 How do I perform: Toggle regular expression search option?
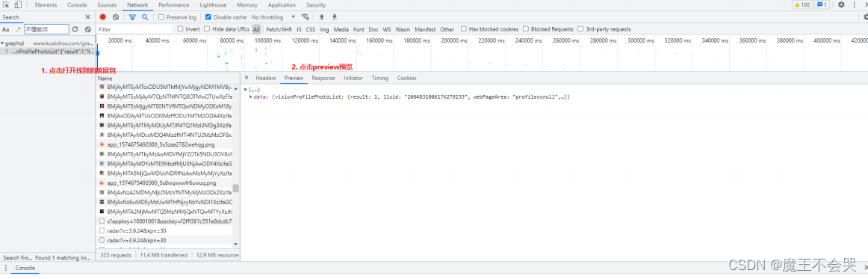point(18,29)
